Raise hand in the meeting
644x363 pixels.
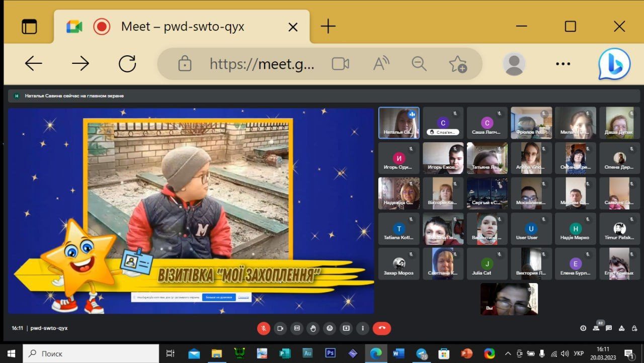[x=313, y=328]
